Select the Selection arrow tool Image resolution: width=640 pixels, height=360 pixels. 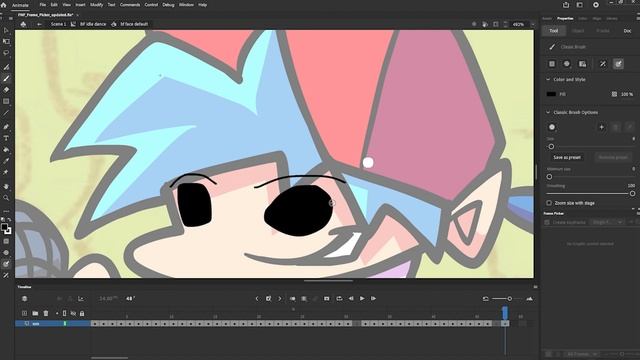(x=6, y=30)
